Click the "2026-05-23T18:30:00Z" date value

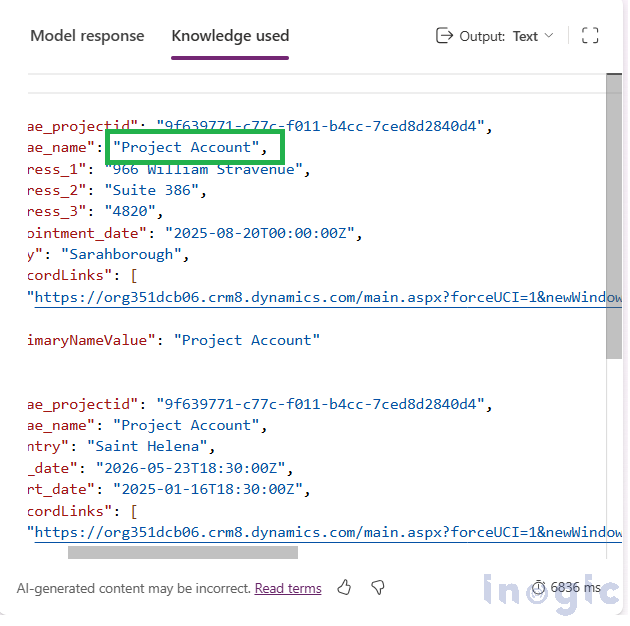190,468
